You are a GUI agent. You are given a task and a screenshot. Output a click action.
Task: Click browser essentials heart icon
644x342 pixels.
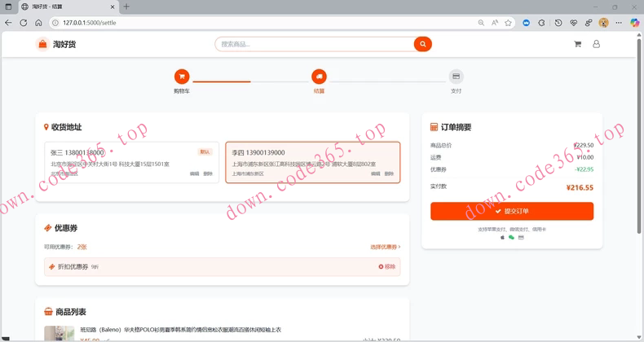pyautogui.click(x=573, y=23)
